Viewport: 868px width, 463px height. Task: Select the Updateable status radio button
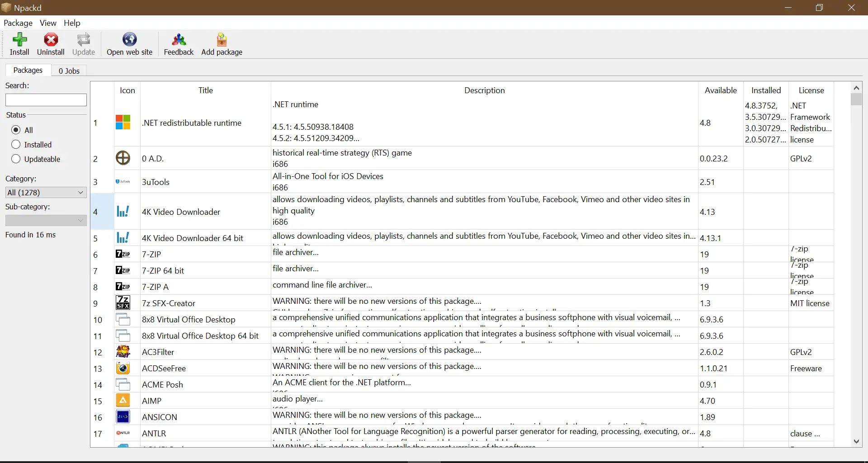coord(16,159)
